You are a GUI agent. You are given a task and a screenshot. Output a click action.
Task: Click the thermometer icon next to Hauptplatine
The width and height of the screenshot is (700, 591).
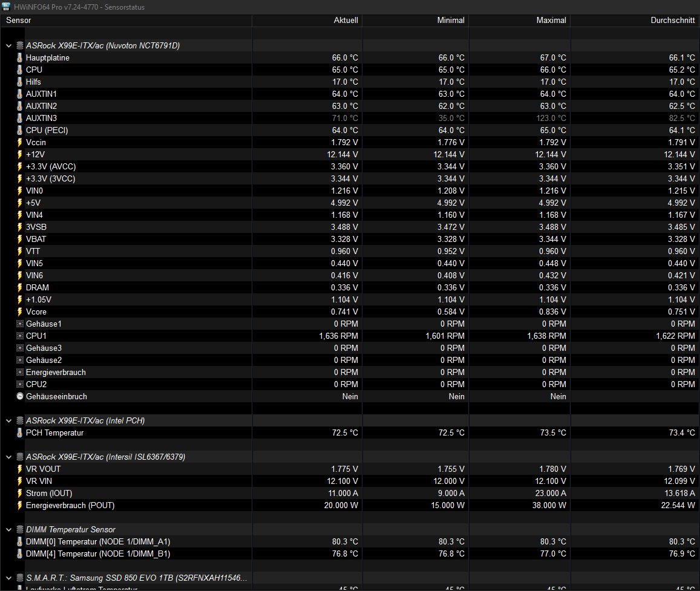pyautogui.click(x=19, y=57)
